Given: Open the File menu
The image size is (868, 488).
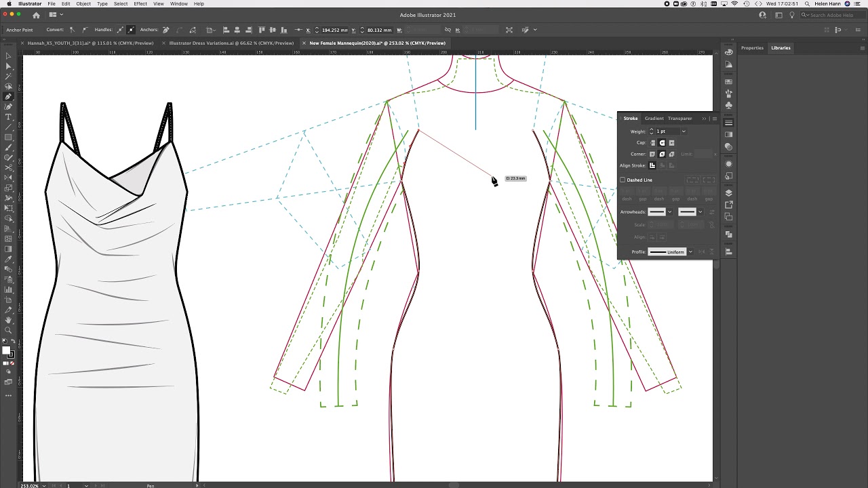Looking at the screenshot, I should coord(52,3).
